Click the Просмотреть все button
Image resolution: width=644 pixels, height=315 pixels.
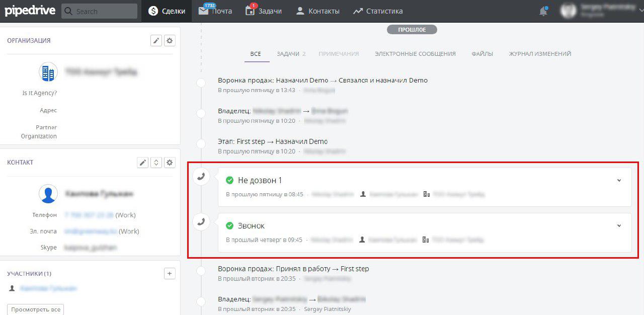[35, 309]
